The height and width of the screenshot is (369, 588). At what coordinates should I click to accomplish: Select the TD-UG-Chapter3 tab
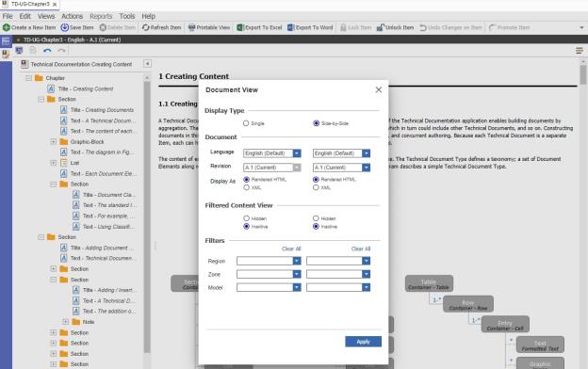coord(30,4)
